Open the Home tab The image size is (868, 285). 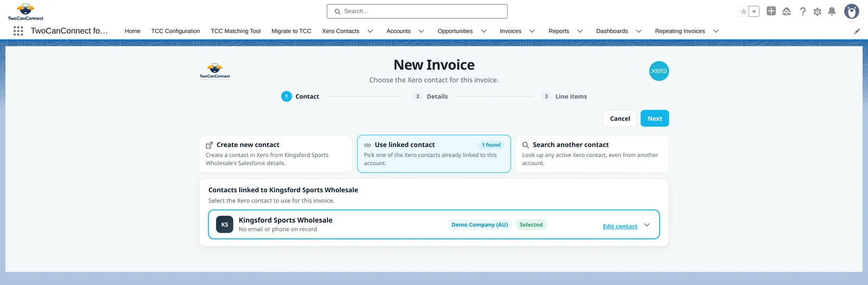click(132, 31)
